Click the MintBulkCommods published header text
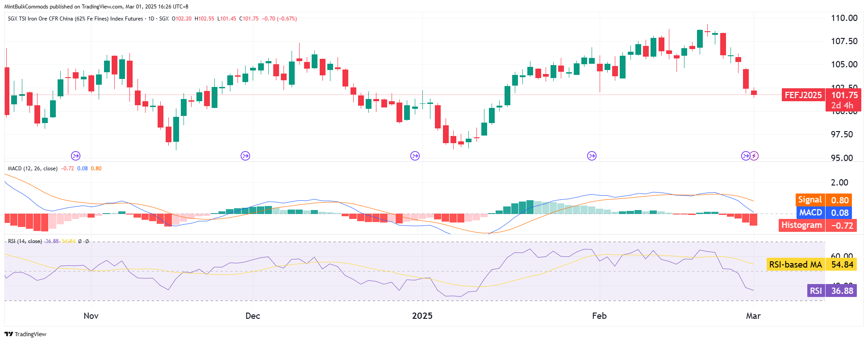Screen dimensions: 868x342 click(x=96, y=7)
